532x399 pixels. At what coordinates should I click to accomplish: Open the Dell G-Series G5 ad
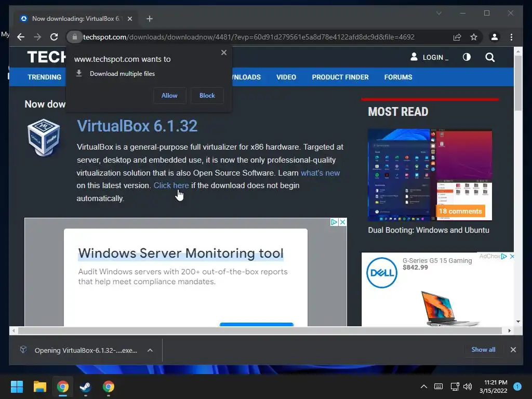click(x=437, y=289)
